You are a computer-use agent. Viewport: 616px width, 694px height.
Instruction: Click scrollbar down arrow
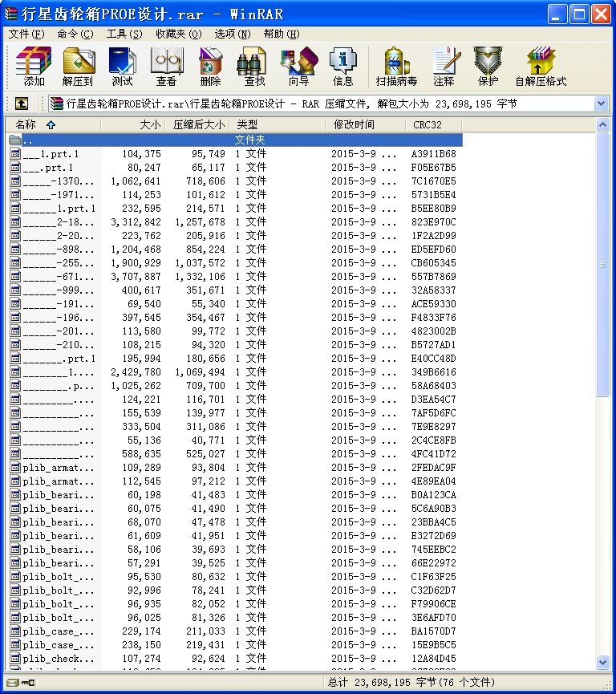click(602, 662)
